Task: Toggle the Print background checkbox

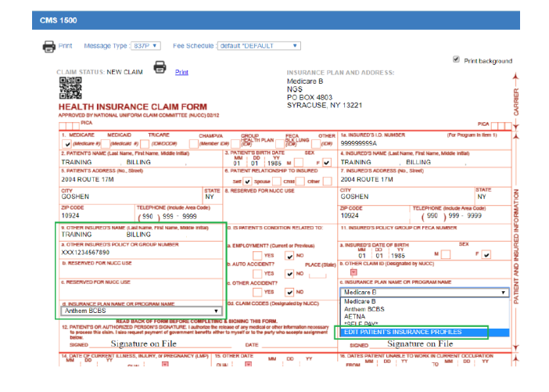Action: tap(457, 60)
